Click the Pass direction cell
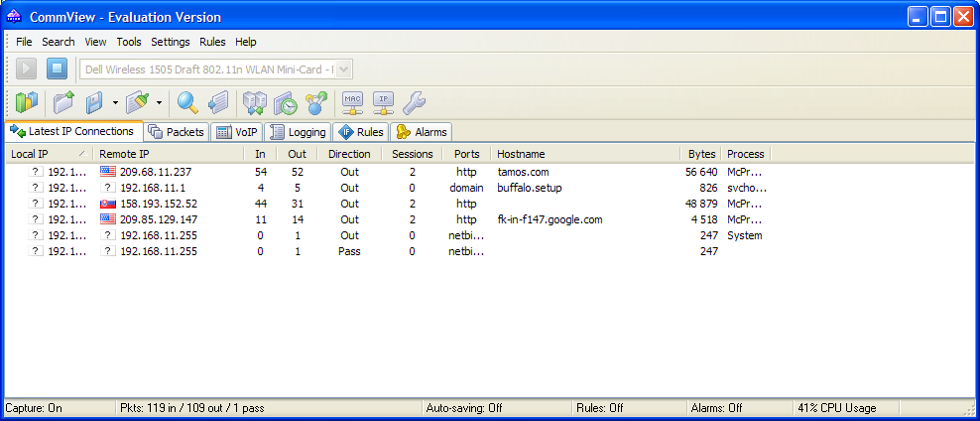This screenshot has width=980, height=421. [x=349, y=251]
